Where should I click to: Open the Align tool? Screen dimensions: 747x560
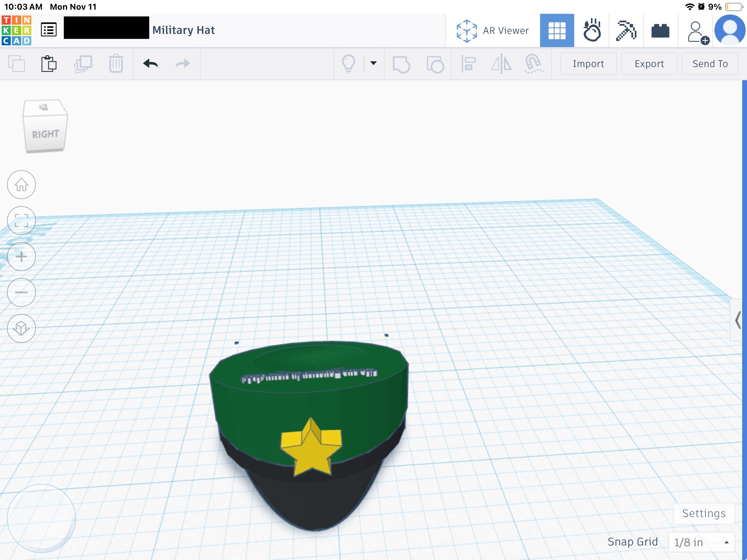[468, 64]
